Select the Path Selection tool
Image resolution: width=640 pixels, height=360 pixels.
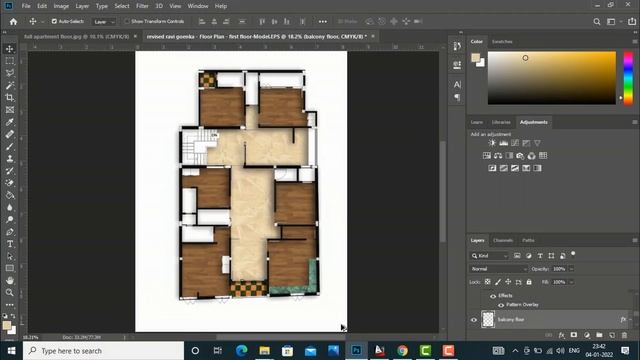tap(10, 256)
